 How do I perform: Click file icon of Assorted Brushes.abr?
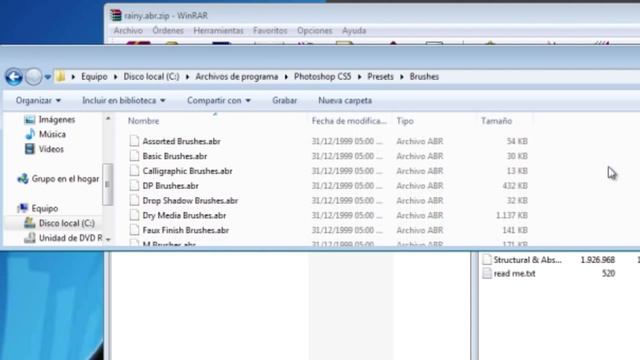point(134,141)
